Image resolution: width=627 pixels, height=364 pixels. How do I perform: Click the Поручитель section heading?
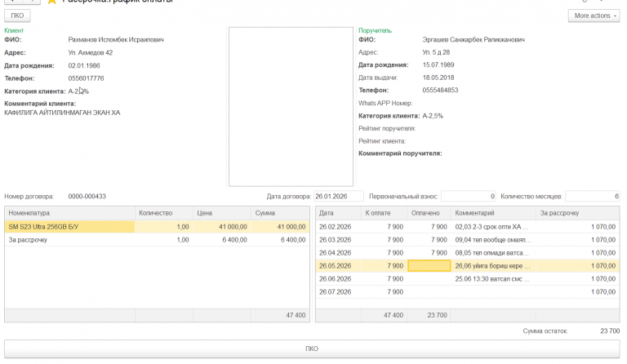375,30
